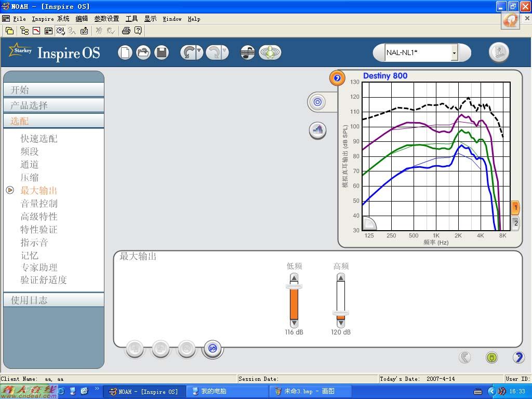Open the 编辑 menu

82,19
